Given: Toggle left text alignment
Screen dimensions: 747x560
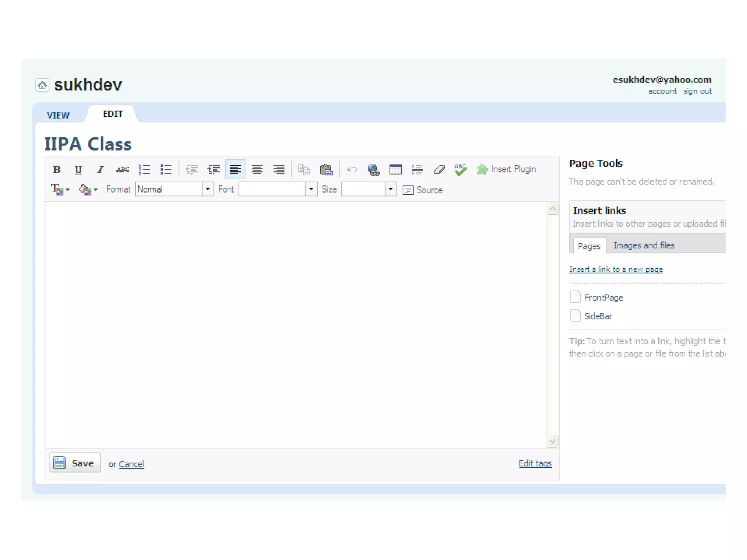Looking at the screenshot, I should pyautogui.click(x=235, y=170).
